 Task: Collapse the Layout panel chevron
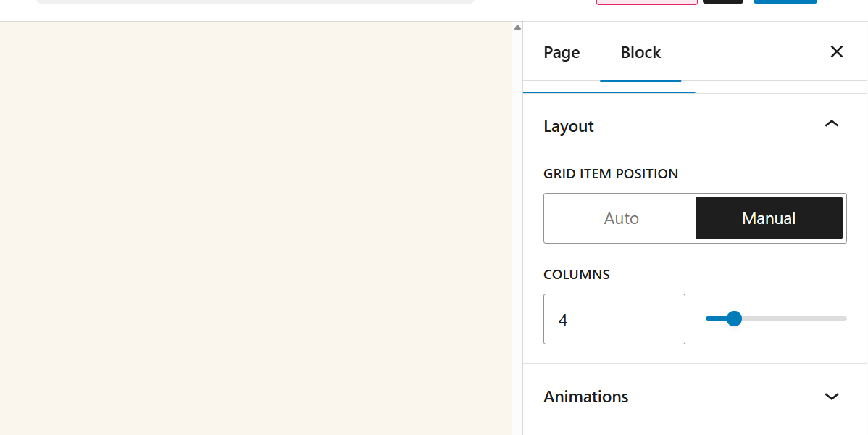coord(832,124)
